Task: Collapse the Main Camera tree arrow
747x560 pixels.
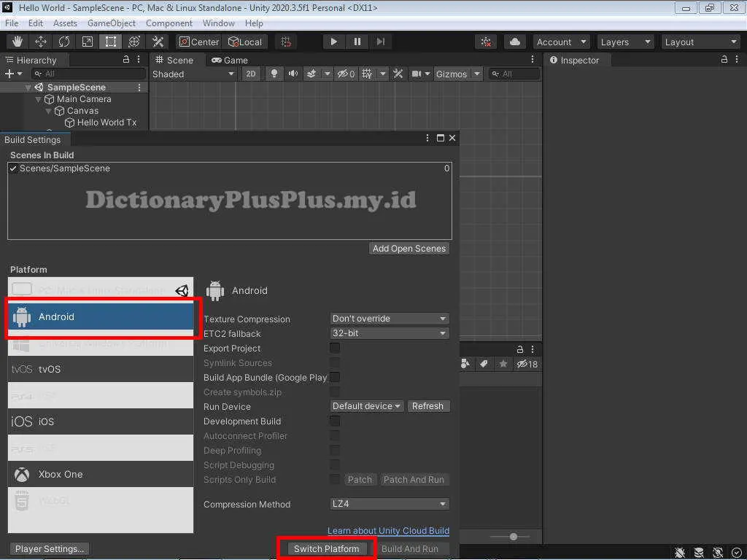Action: click(x=38, y=99)
